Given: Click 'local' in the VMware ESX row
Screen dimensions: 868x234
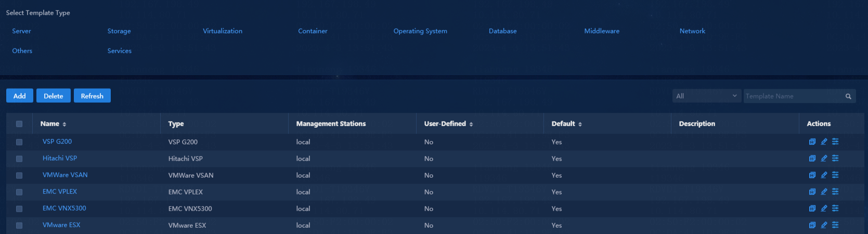Looking at the screenshot, I should pos(303,226).
